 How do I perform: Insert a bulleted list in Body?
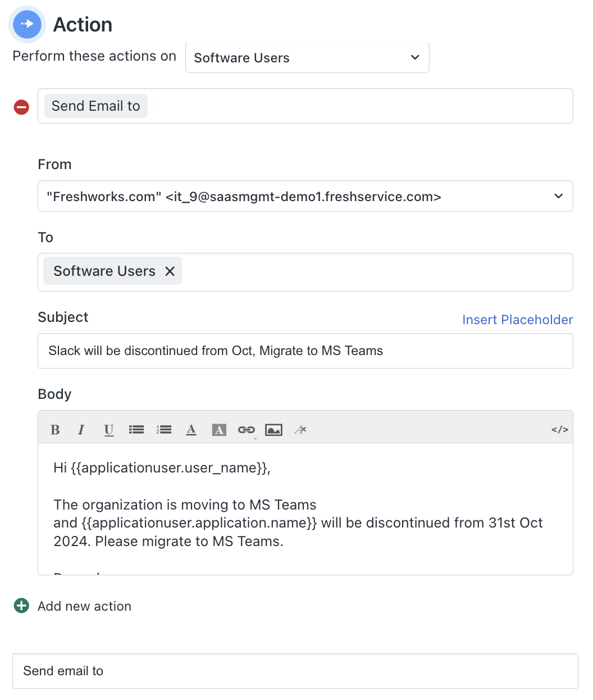click(x=136, y=430)
